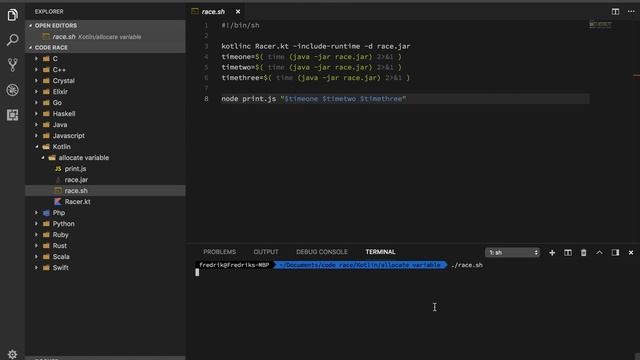Open the Explorer view icon
640x360 pixels.
[12, 15]
